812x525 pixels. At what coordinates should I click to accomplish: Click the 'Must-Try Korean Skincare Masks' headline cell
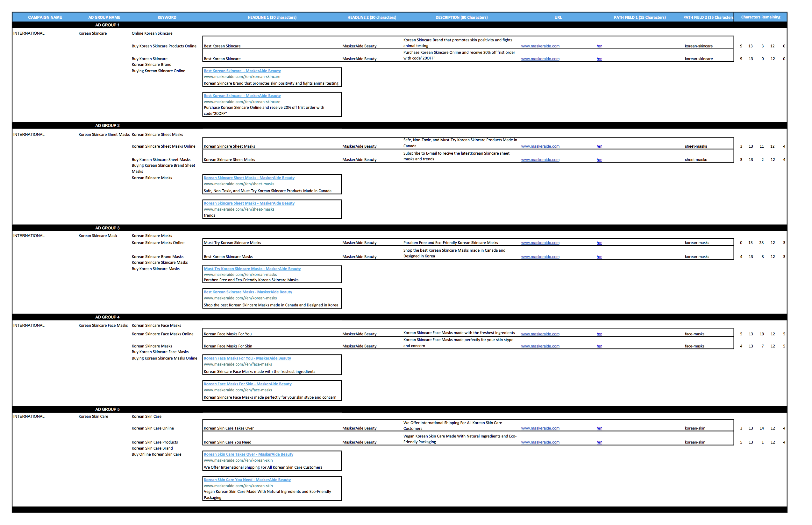tap(232, 243)
